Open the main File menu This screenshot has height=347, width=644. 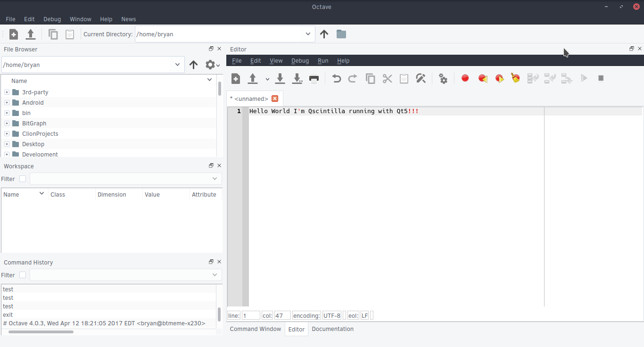click(x=10, y=19)
